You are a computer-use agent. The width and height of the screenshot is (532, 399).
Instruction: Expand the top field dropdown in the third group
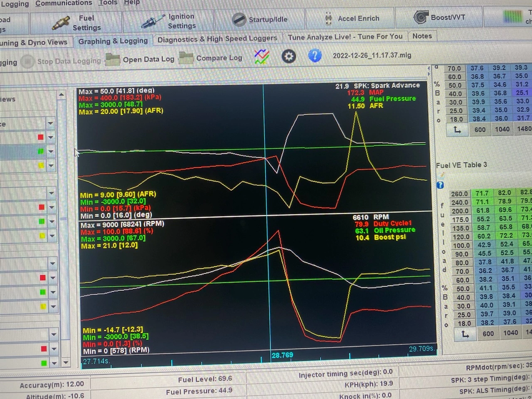pyautogui.click(x=52, y=263)
